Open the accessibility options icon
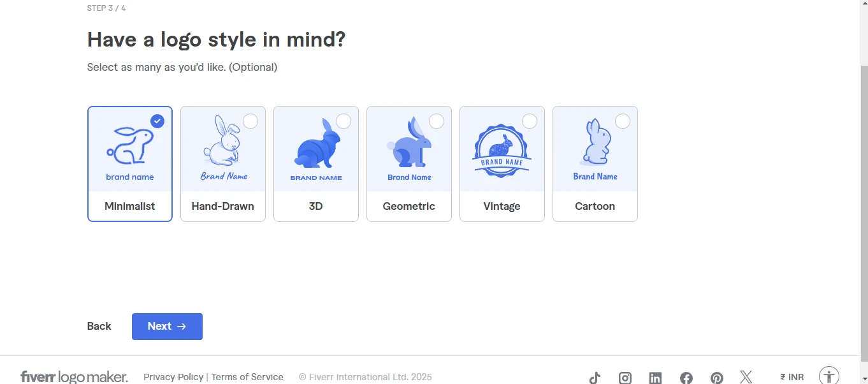 tap(828, 376)
